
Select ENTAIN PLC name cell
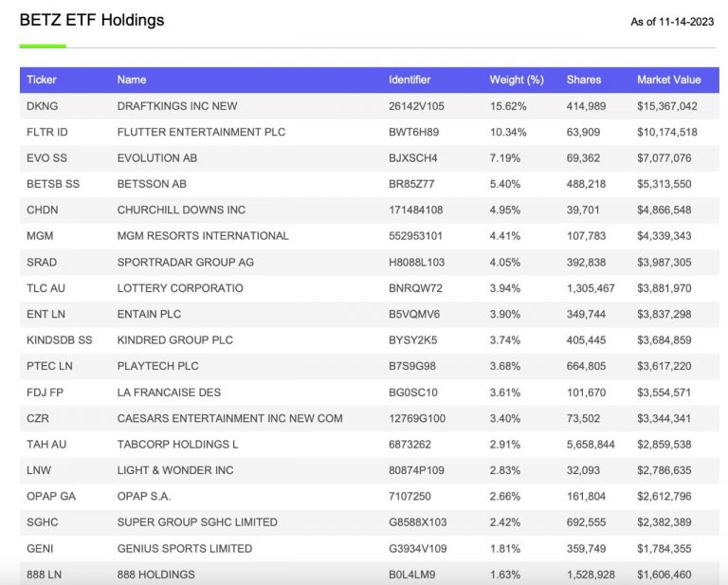pos(149,315)
